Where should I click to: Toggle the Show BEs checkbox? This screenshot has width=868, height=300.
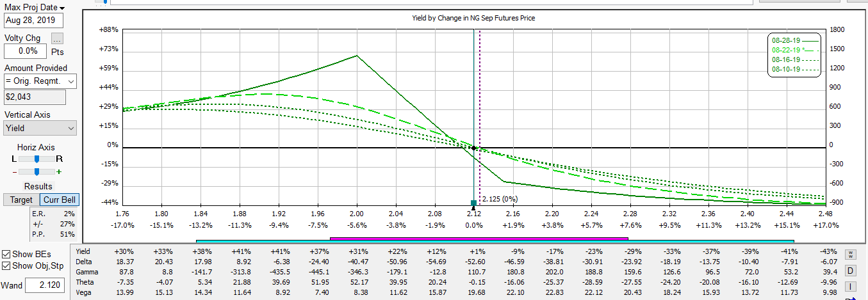click(x=6, y=255)
